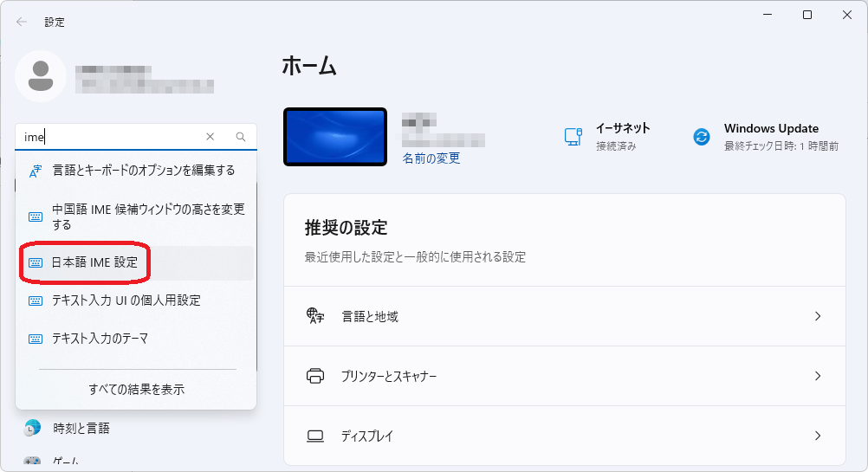868x472 pixels.
Task: Click the back arrow in the title bar
Action: [x=22, y=22]
